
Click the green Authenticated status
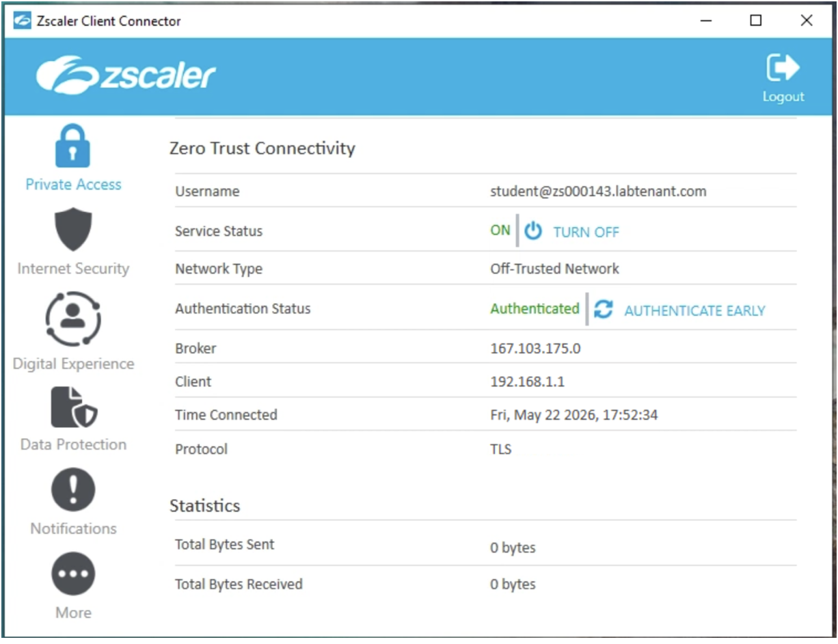(535, 308)
